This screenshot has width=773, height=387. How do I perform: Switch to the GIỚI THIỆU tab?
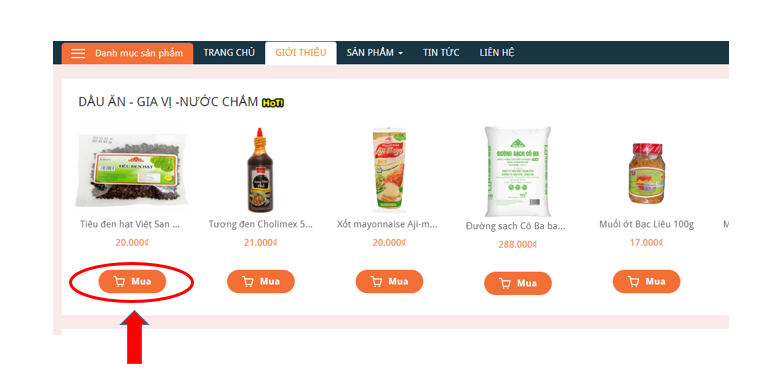click(301, 53)
